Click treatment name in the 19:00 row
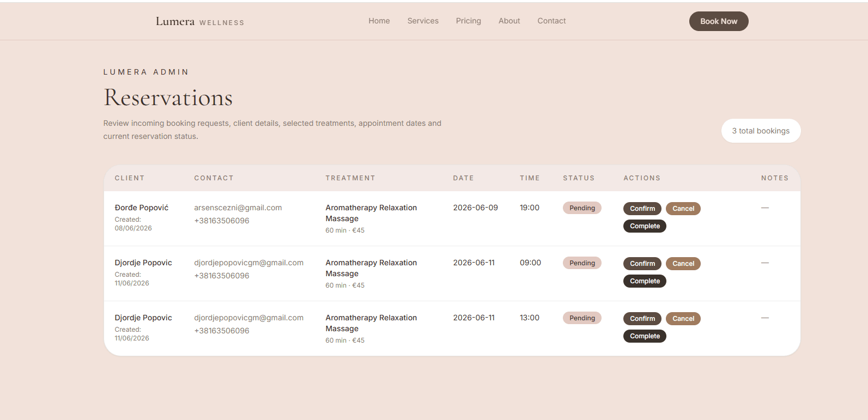The image size is (868, 420). [371, 213]
